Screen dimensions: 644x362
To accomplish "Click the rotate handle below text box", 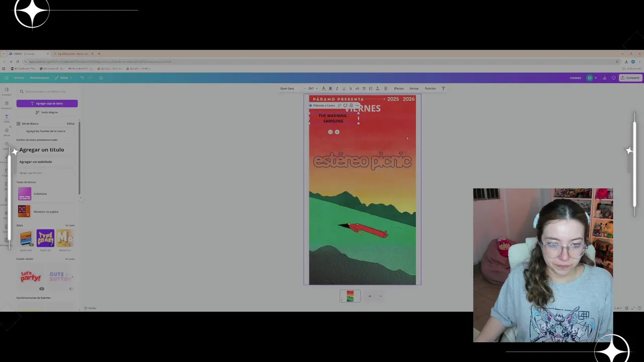I will (330, 132).
